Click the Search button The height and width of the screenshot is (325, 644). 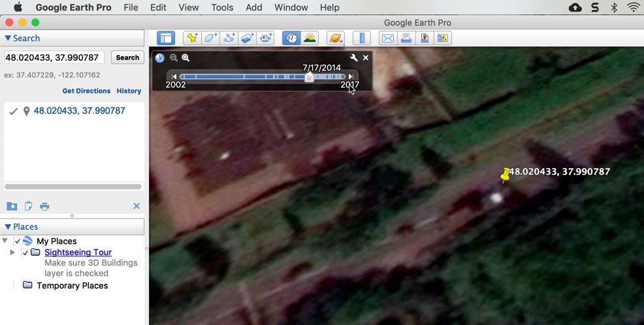[x=127, y=58]
